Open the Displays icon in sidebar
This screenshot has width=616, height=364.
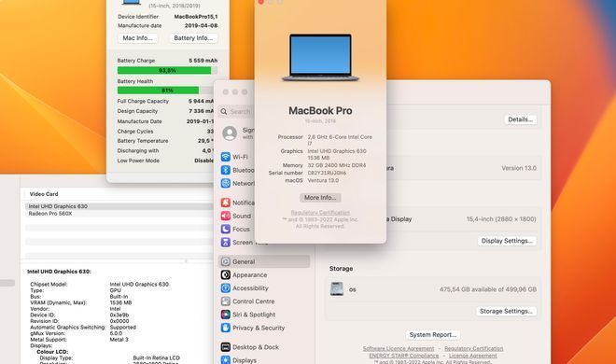226,360
